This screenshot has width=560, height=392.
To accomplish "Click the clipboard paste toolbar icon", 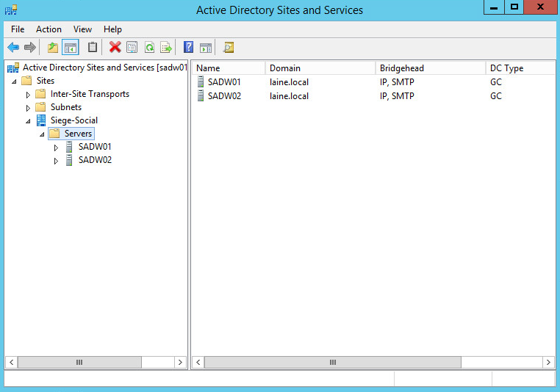I will (x=93, y=47).
